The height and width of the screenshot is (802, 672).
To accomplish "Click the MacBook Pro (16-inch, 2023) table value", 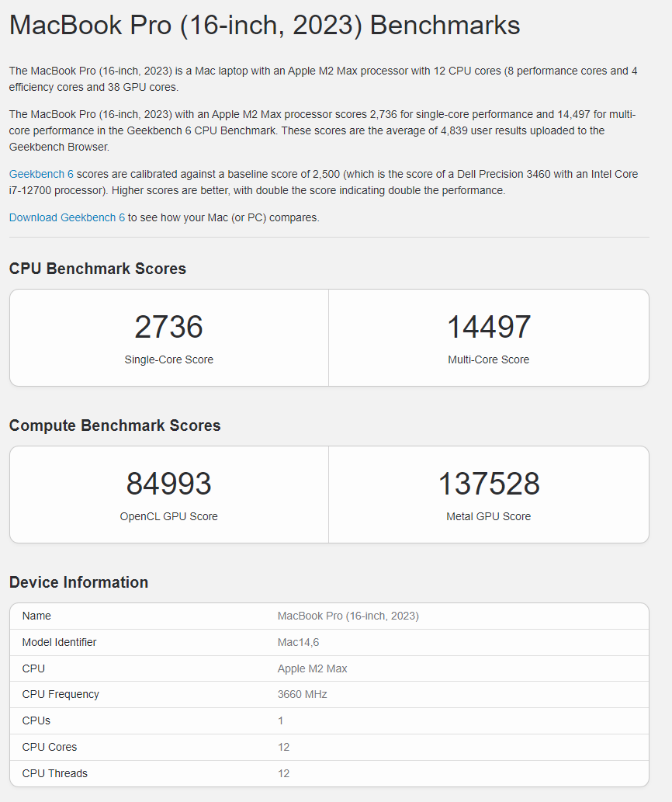I will tap(348, 616).
